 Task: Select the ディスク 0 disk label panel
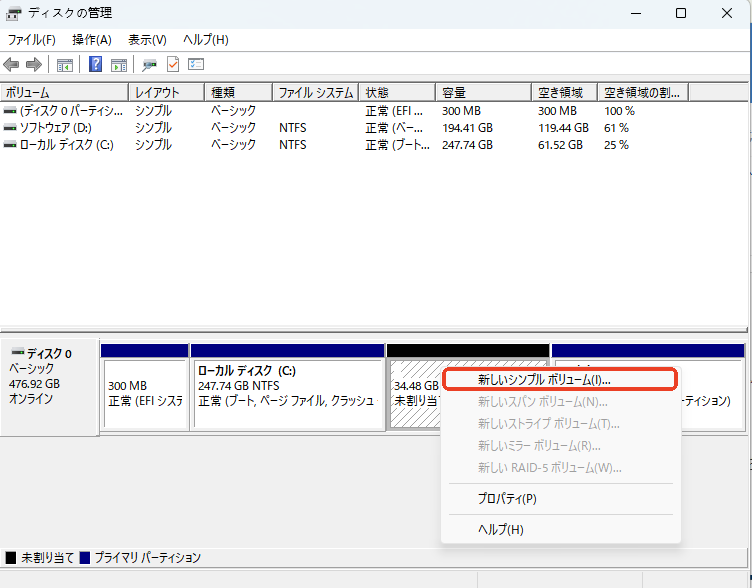click(x=50, y=387)
